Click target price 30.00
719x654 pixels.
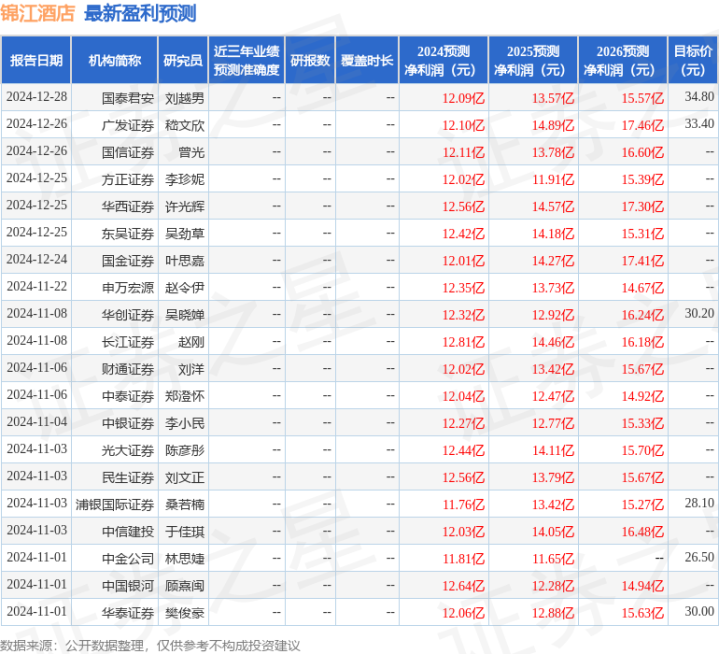699,611
